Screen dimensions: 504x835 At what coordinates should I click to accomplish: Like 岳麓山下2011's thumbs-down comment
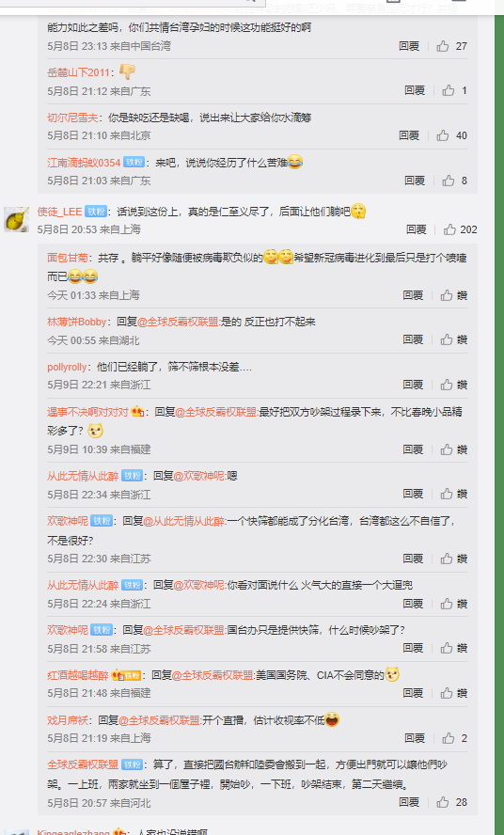(449, 90)
